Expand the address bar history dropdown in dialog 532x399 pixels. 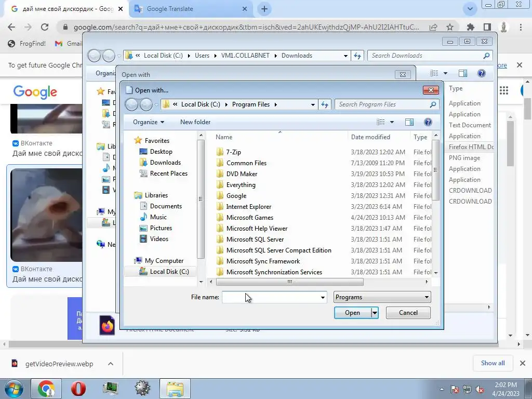pos(313,104)
